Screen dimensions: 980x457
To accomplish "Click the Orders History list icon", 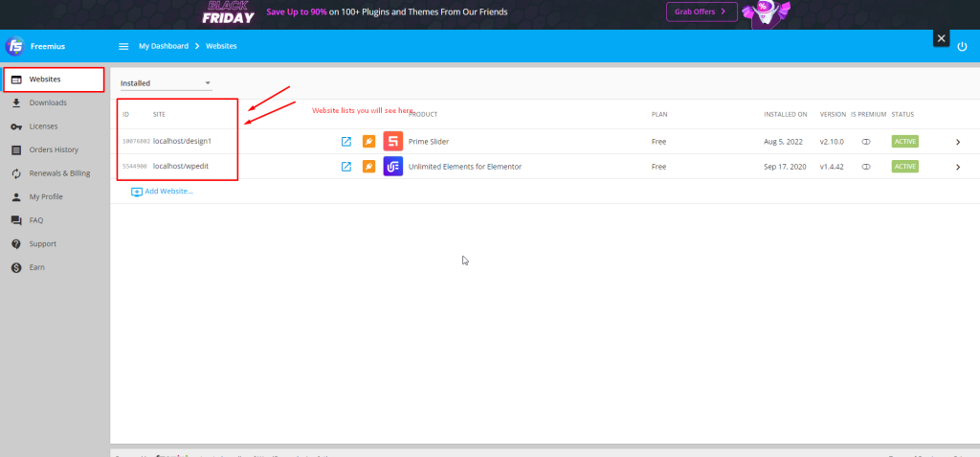I will pyautogui.click(x=17, y=150).
